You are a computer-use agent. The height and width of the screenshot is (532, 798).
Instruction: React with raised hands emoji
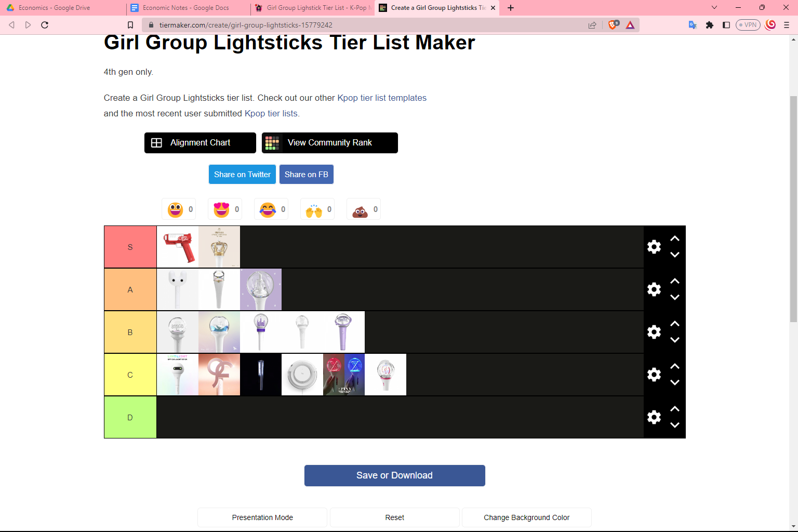click(317, 209)
